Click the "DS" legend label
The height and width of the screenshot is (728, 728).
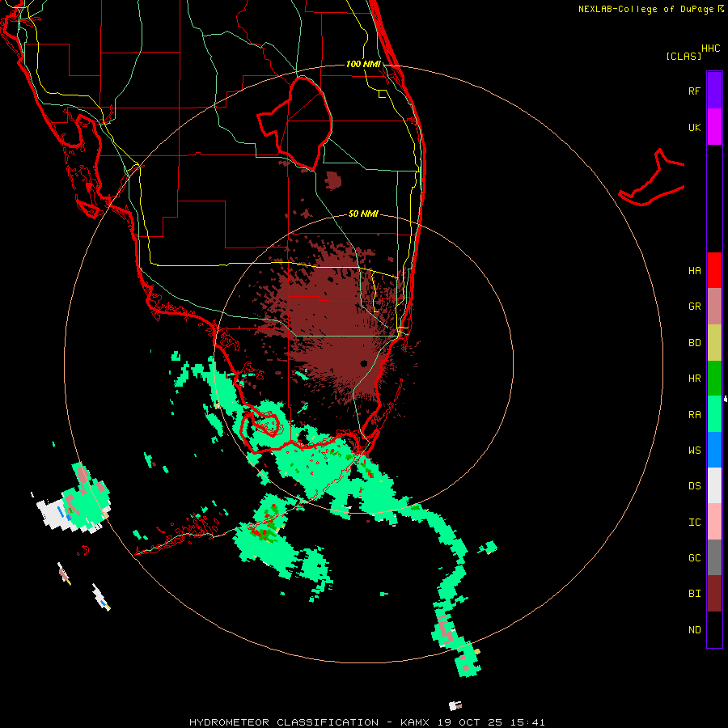[x=694, y=486]
